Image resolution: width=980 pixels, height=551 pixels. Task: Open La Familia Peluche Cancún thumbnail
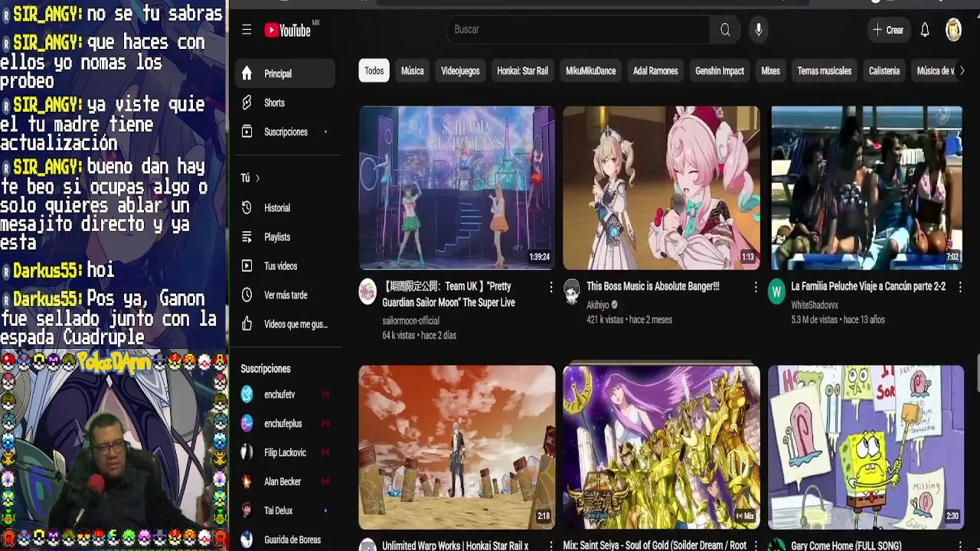[x=867, y=188]
